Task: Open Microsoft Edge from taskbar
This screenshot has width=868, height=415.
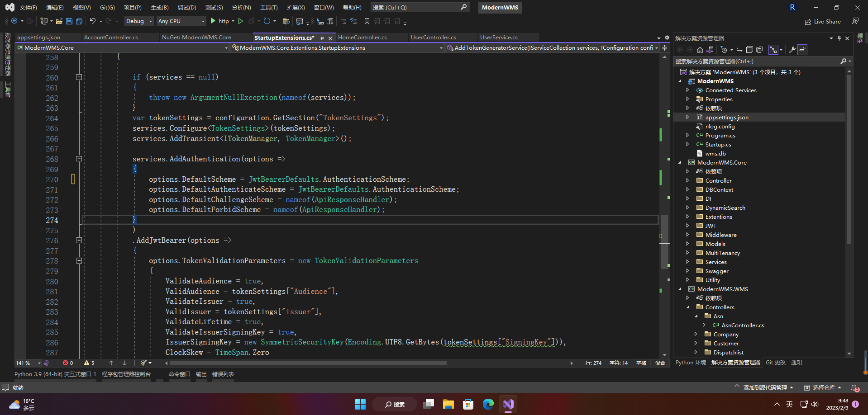Action: pyautogui.click(x=488, y=404)
